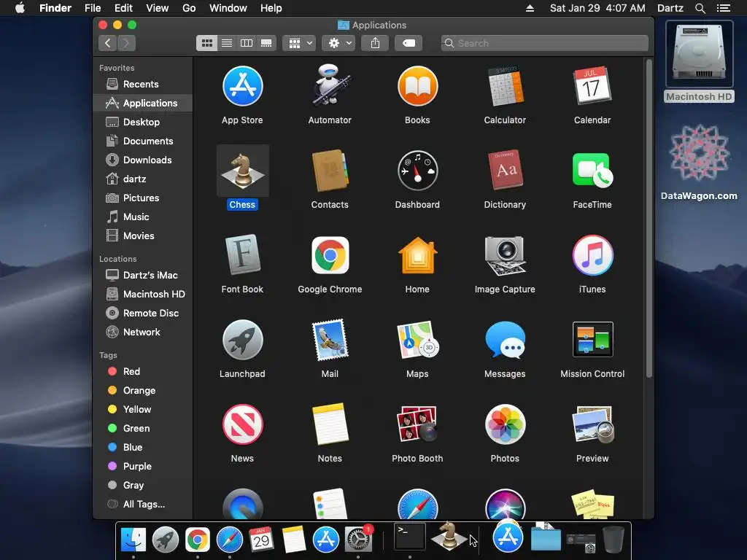Open the File menu
The height and width of the screenshot is (560, 747).
click(93, 8)
